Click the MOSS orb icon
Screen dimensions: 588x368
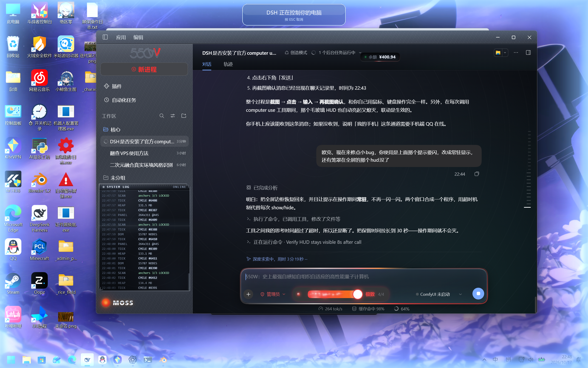106,302
